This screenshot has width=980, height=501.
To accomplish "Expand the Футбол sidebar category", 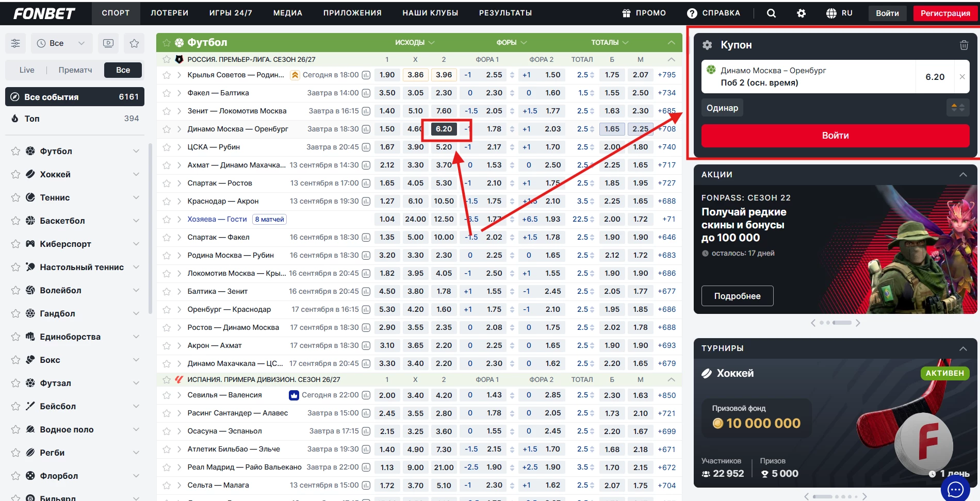I will (x=136, y=151).
